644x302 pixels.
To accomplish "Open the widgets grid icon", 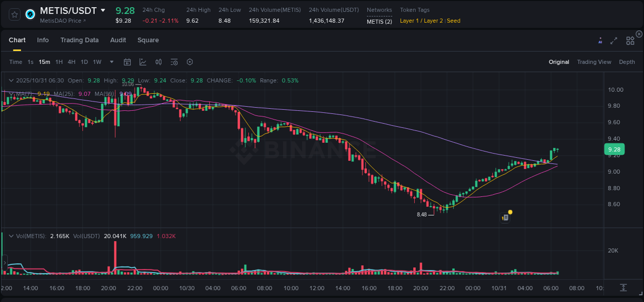I will point(630,40).
